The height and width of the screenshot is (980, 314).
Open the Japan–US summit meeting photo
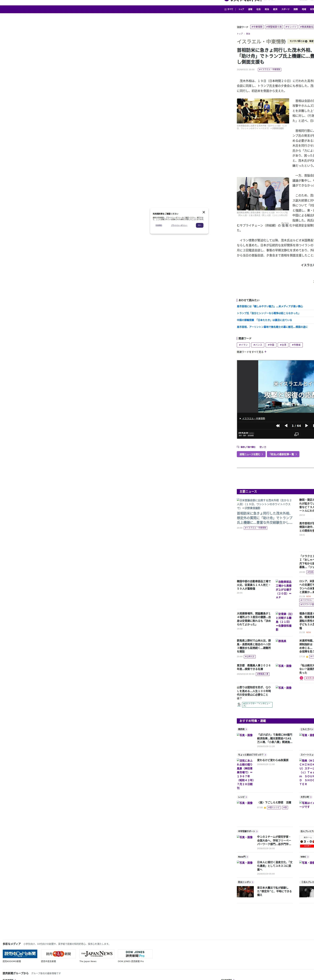263,111
